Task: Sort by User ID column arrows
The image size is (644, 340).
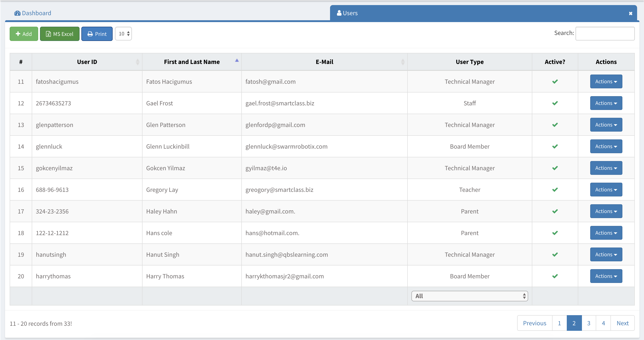Action: [x=137, y=62]
